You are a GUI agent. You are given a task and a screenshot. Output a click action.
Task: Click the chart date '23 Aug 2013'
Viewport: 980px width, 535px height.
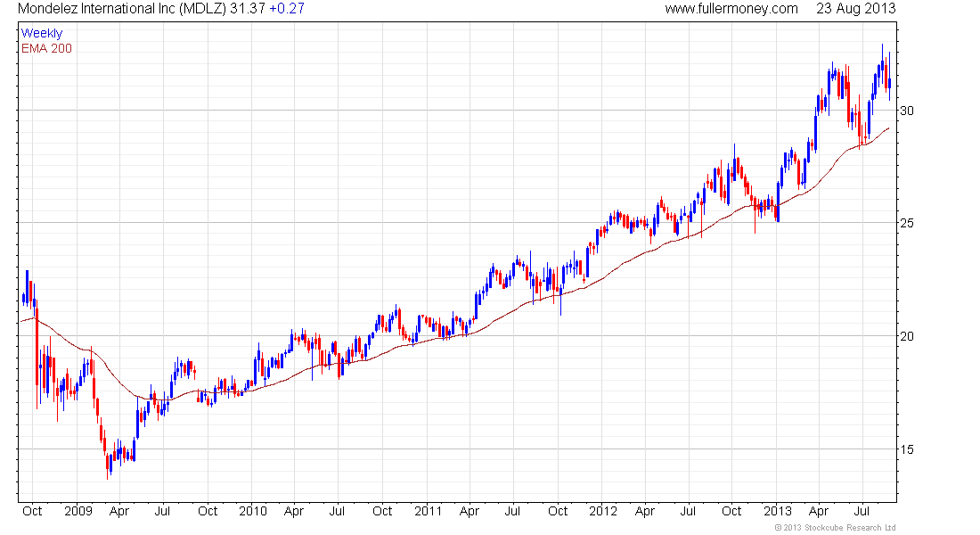tap(855, 9)
